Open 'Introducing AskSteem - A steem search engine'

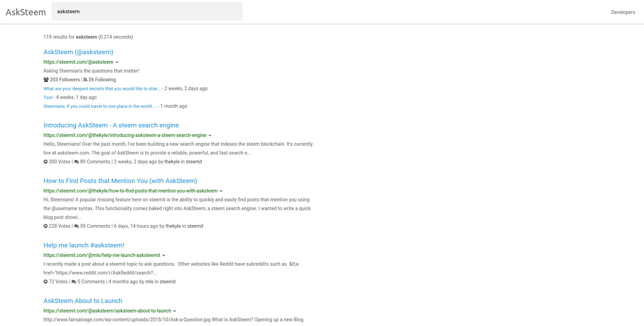tap(111, 125)
